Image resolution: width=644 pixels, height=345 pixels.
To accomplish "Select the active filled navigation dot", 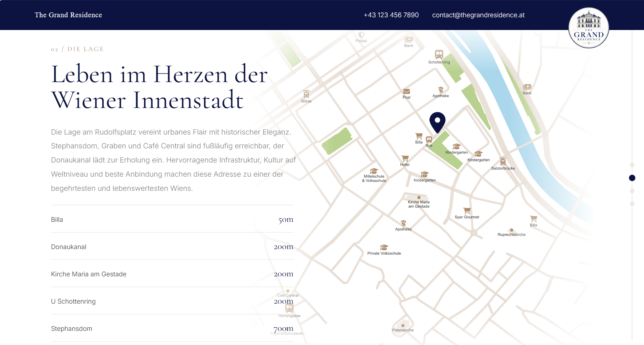I will click(632, 178).
